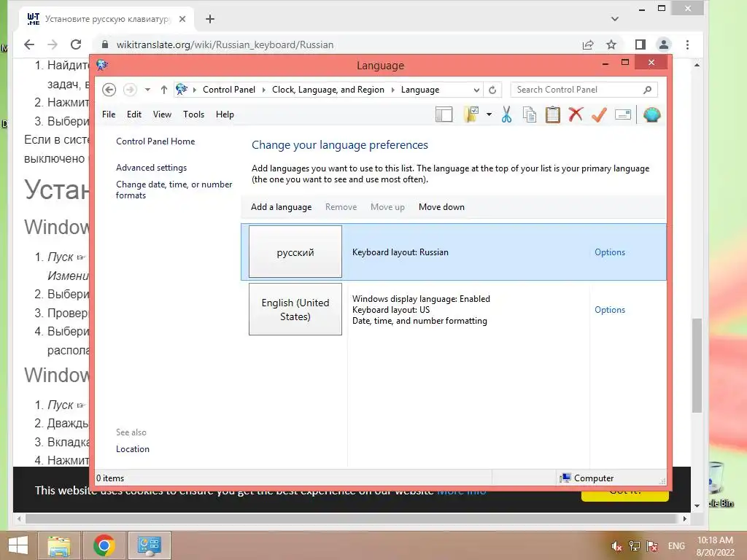Expand the address bar history dropdown
This screenshot has height=560, width=747.
point(476,90)
